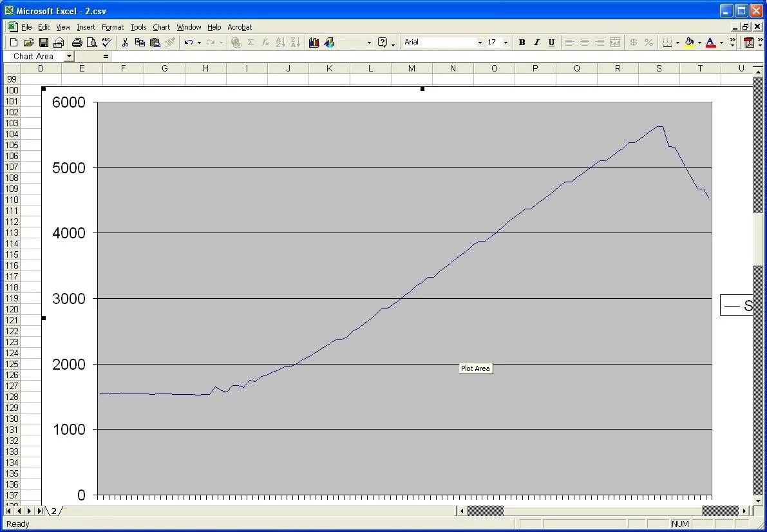This screenshot has width=767, height=532.
Task: Launch the Chart Wizard
Action: coord(314,43)
